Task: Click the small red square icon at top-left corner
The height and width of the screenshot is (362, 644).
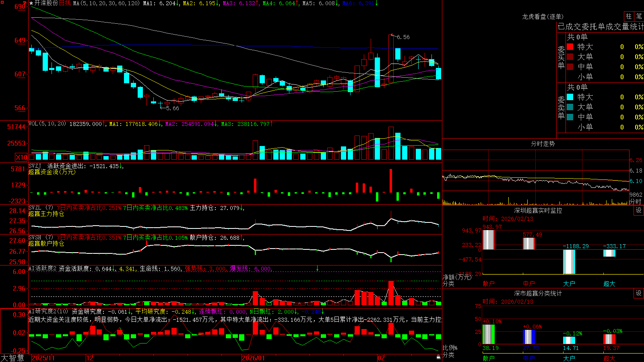Action: tap(2, 2)
